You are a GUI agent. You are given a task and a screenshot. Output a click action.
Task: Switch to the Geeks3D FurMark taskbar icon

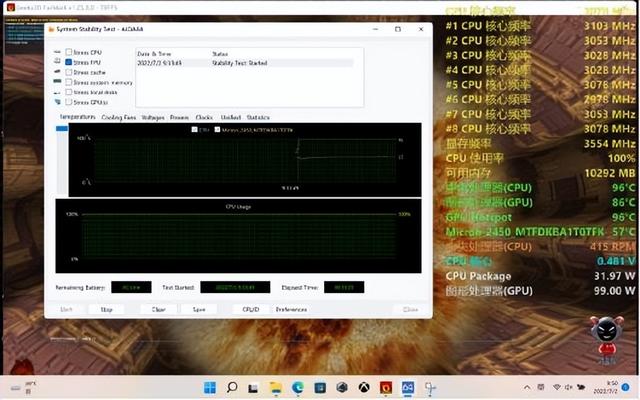pos(386,387)
